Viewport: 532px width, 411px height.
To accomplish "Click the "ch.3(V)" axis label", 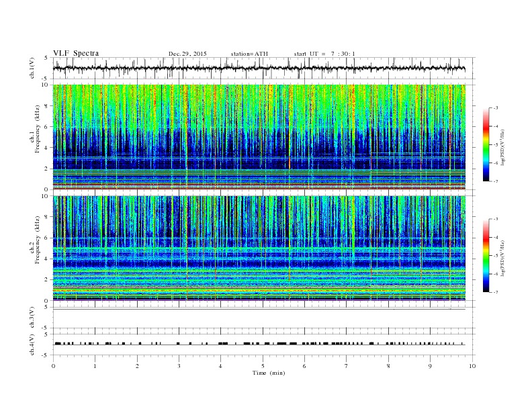I will point(32,318).
